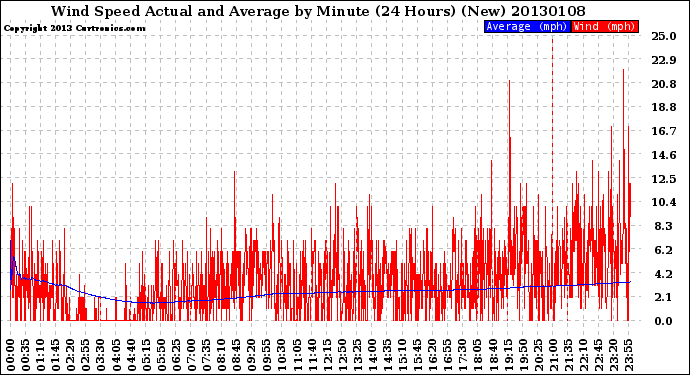Click the 03:30 time axis label
This screenshot has height=375, width=690.
(x=100, y=355)
